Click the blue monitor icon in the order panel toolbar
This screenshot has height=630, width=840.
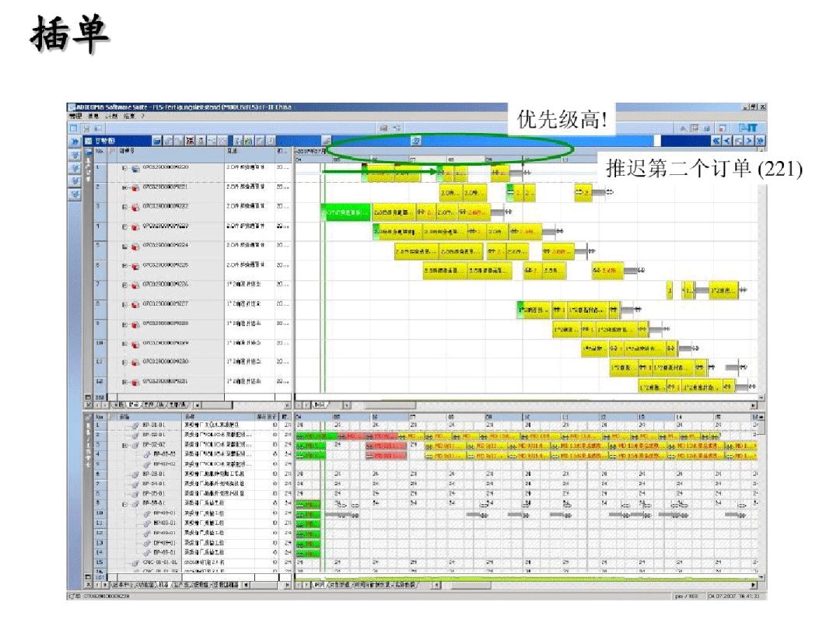157,141
